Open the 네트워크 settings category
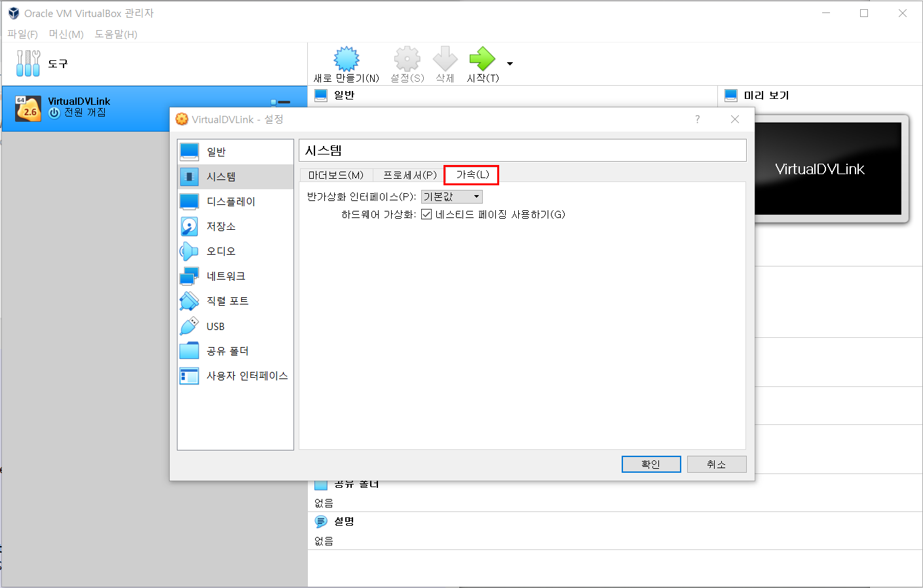Image resolution: width=923 pixels, height=588 pixels. click(235, 276)
